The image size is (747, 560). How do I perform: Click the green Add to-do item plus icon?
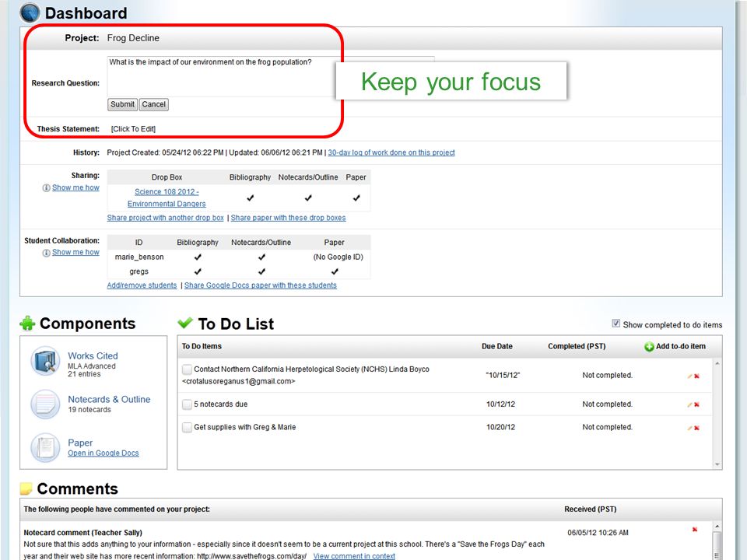649,347
